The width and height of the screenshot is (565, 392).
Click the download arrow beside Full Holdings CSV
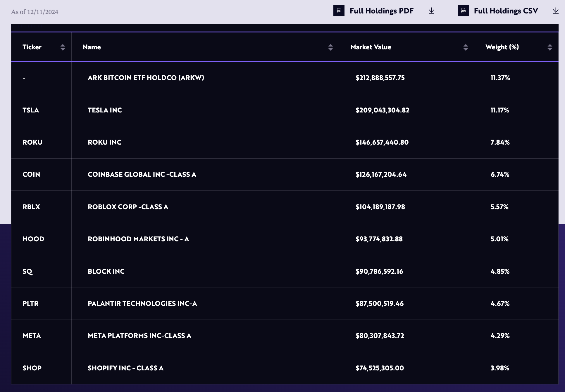[556, 11]
